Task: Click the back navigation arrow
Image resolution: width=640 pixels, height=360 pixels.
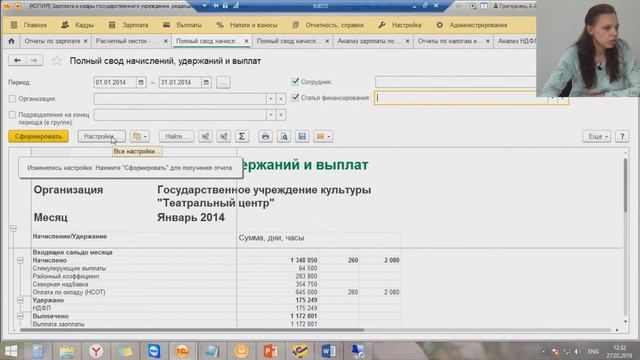Action: (x=17, y=60)
